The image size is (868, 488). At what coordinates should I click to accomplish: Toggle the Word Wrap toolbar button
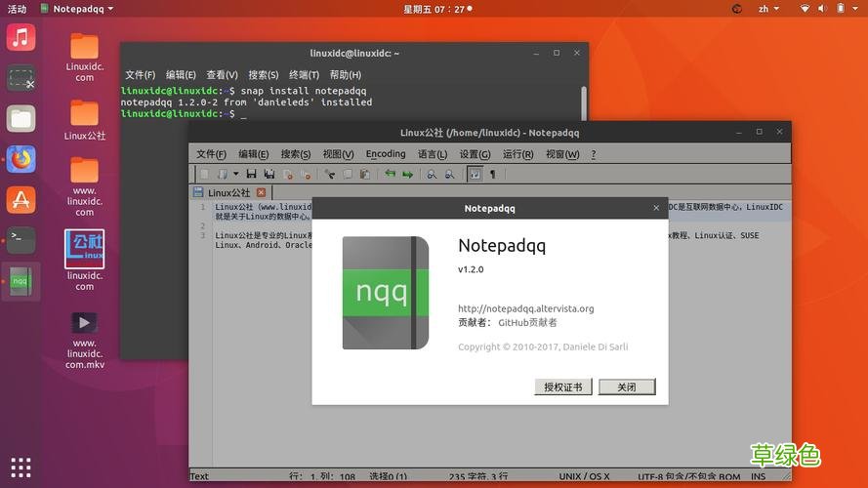point(475,175)
